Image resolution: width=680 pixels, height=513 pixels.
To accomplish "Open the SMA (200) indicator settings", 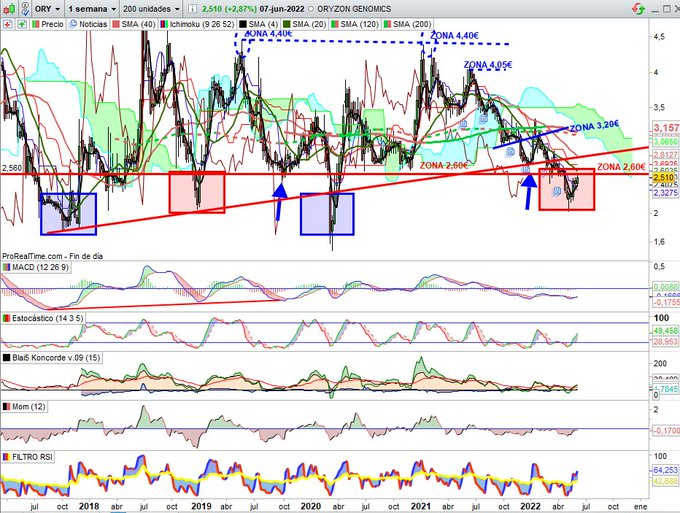I will pyautogui.click(x=408, y=24).
